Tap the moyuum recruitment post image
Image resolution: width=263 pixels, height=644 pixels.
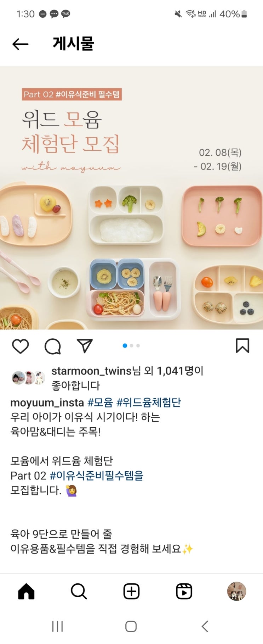[131, 198]
